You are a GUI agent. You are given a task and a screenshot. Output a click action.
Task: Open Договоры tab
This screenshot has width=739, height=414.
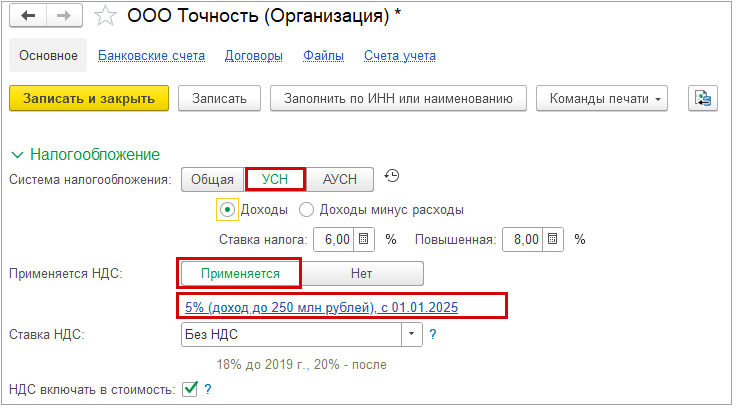pos(254,56)
